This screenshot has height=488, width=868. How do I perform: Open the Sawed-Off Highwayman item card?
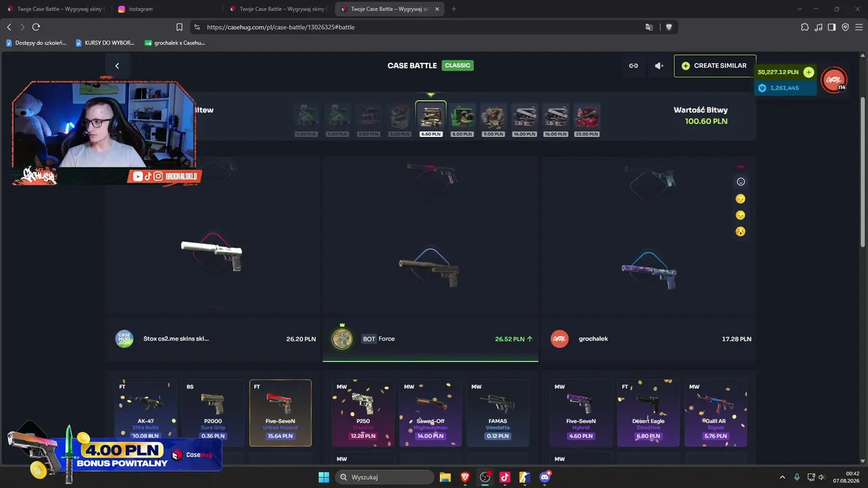pyautogui.click(x=430, y=413)
